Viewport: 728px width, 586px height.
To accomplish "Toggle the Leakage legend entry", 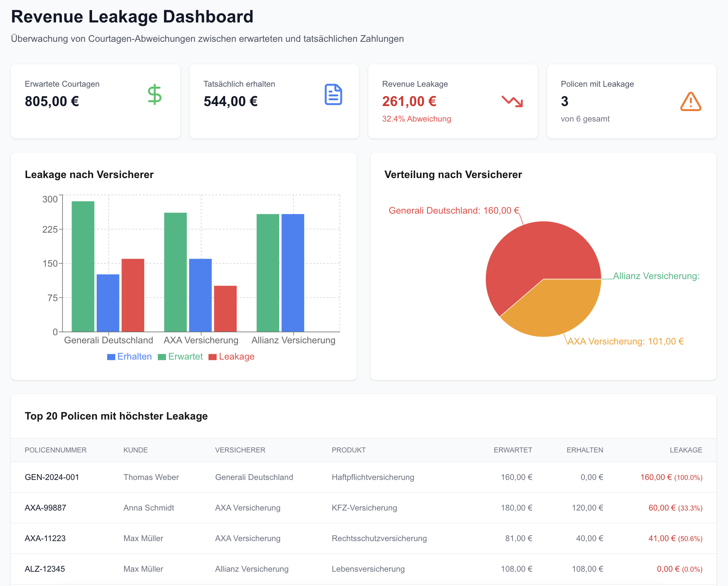I will click(x=232, y=356).
